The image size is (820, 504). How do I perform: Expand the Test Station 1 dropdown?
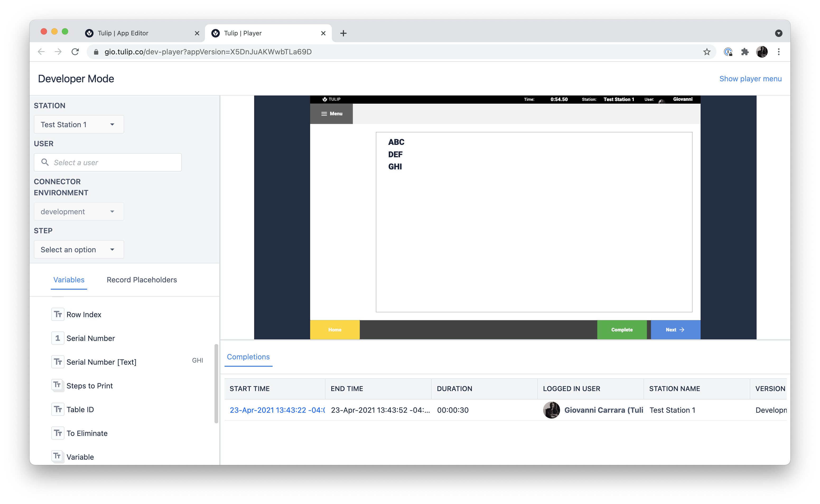tap(79, 124)
